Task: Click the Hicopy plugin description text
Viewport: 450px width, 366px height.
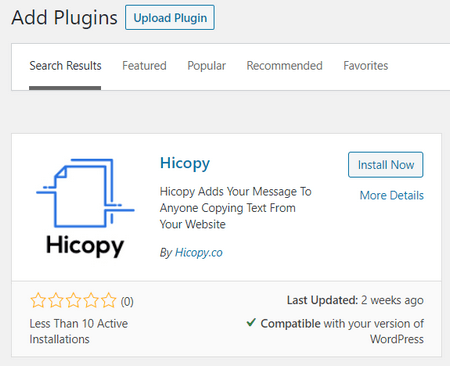Action: (x=235, y=208)
